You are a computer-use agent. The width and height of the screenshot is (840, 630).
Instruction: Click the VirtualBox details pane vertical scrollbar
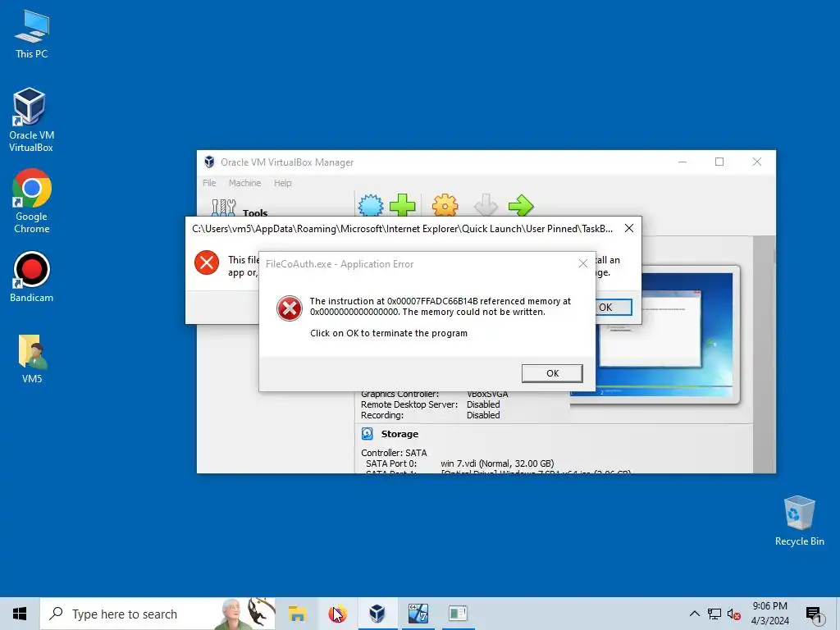pyautogui.click(x=764, y=354)
